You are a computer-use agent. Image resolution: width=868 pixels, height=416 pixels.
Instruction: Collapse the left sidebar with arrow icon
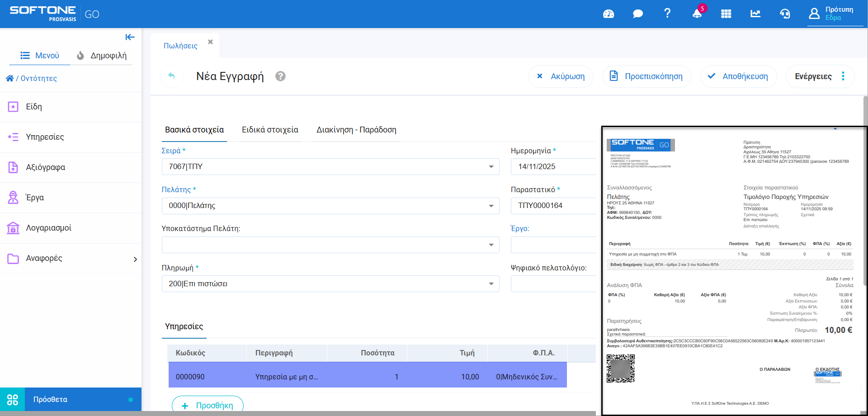click(130, 37)
